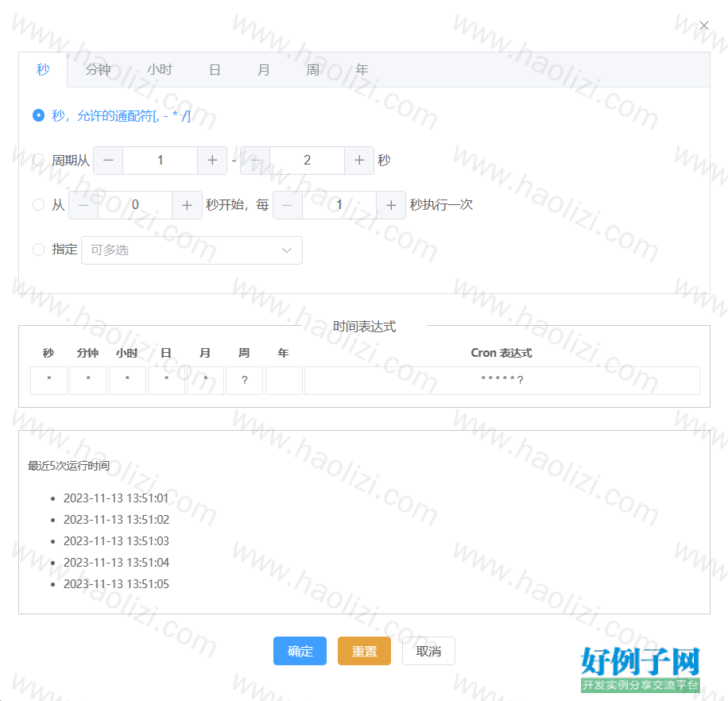Click the 小时 expression field

coord(127,381)
